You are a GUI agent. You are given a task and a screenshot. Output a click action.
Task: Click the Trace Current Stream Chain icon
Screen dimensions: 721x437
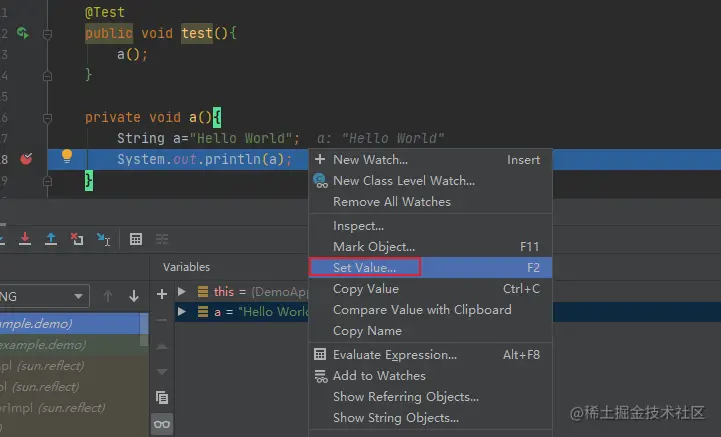tap(162, 239)
